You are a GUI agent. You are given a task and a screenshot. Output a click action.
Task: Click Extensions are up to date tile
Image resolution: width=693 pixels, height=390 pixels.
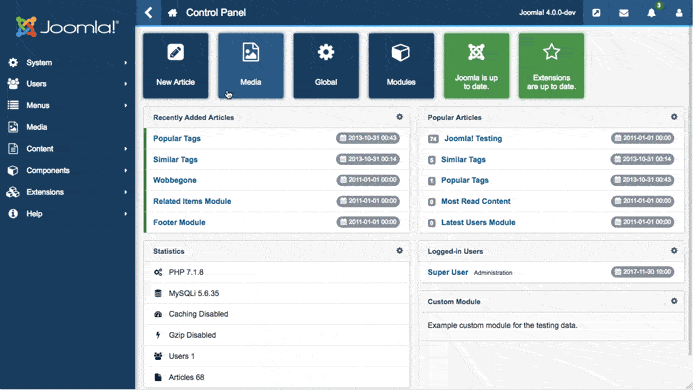(x=551, y=65)
